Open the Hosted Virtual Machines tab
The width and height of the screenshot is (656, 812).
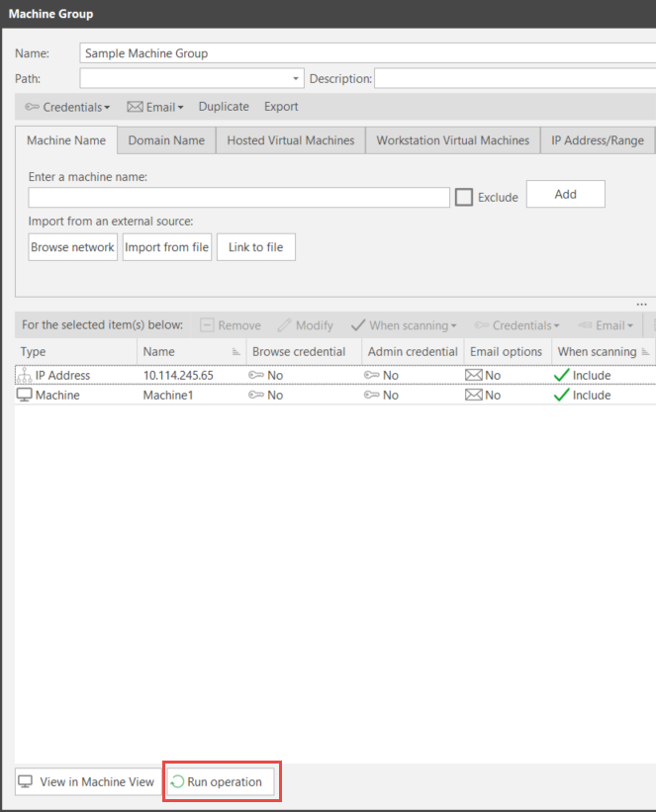(x=290, y=140)
